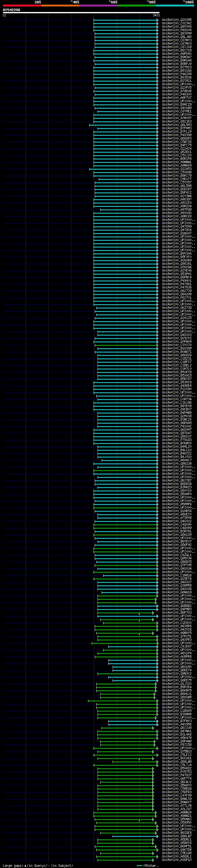Select the AV542298 query label

tap(11, 10)
